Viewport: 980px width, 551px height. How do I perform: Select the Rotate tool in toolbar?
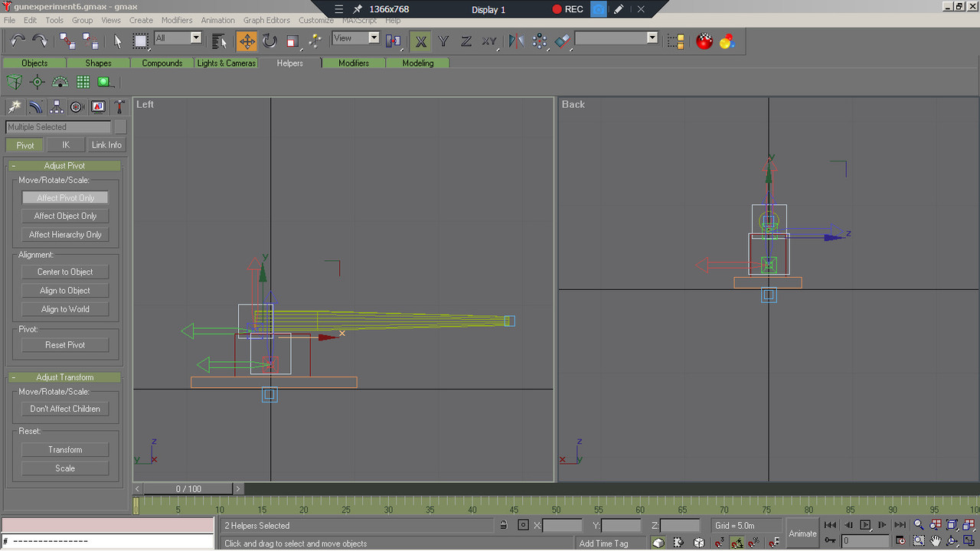tap(269, 41)
